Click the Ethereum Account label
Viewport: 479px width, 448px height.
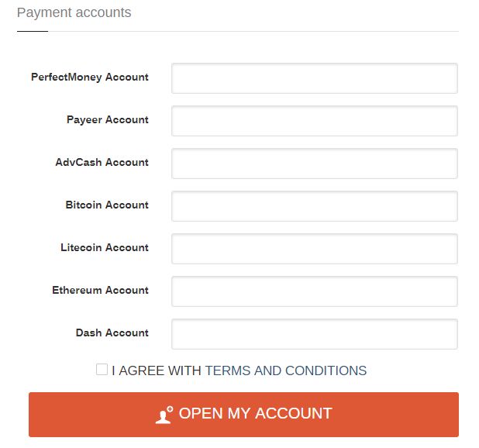coord(100,290)
